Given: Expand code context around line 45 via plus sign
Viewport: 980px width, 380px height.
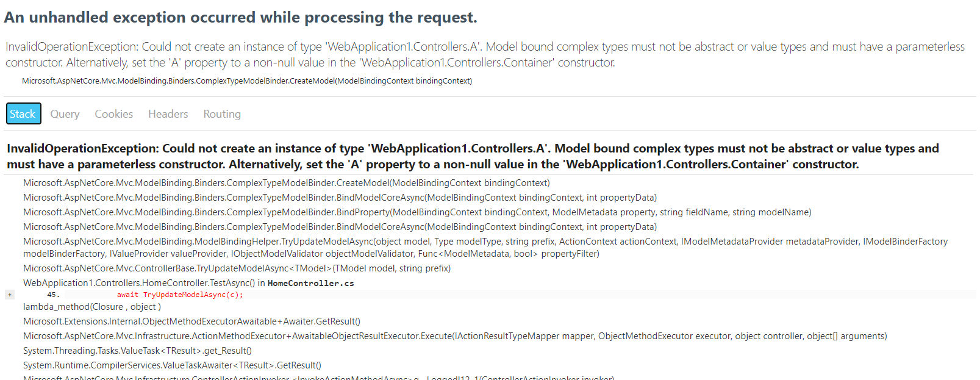Looking at the screenshot, I should (9, 294).
